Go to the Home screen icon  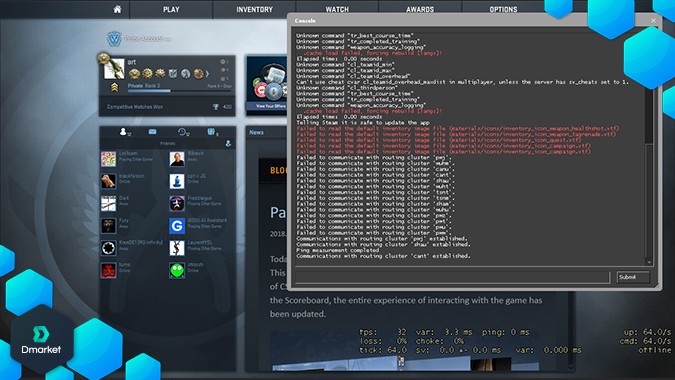[x=117, y=9]
